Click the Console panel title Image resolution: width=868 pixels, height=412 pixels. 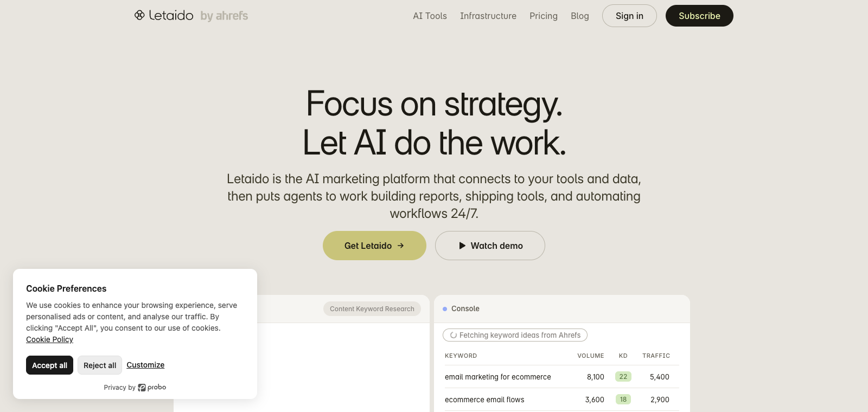465,308
